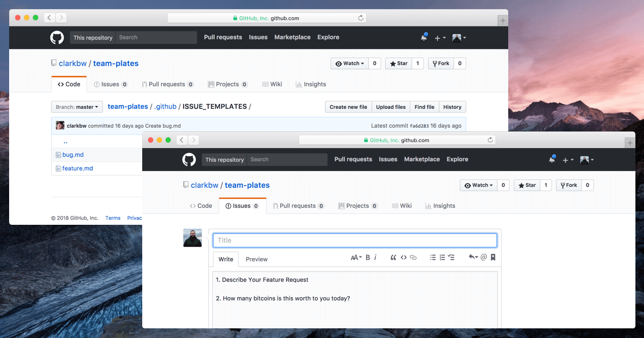Click the issue Title input field
Viewport: 644px width, 338px height.
tap(355, 240)
